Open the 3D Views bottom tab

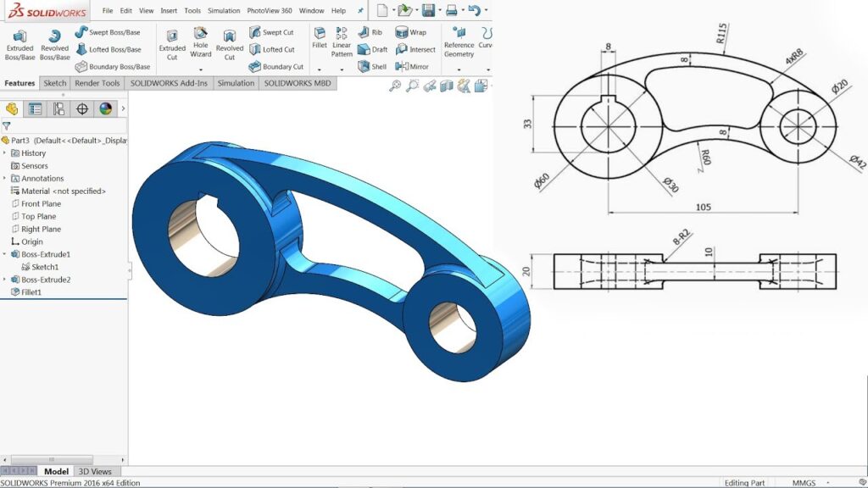coord(95,471)
